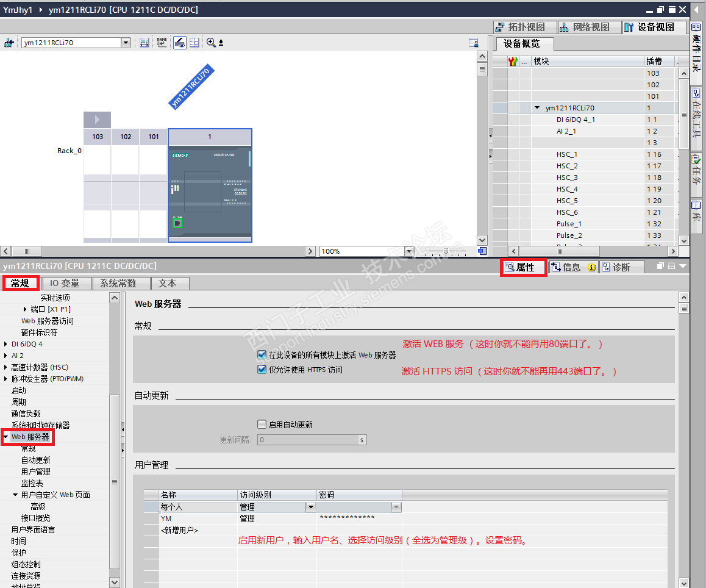Select the 系统和时钟存储器 tree item

(x=40, y=425)
